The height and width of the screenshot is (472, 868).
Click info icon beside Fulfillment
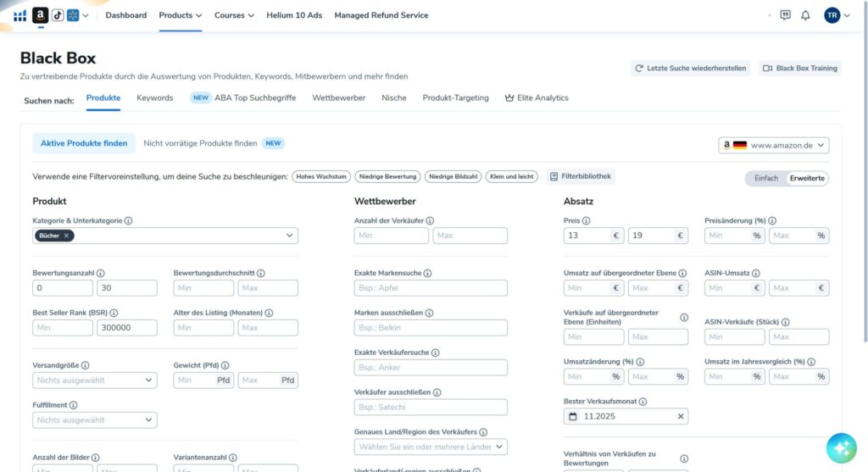[73, 406]
